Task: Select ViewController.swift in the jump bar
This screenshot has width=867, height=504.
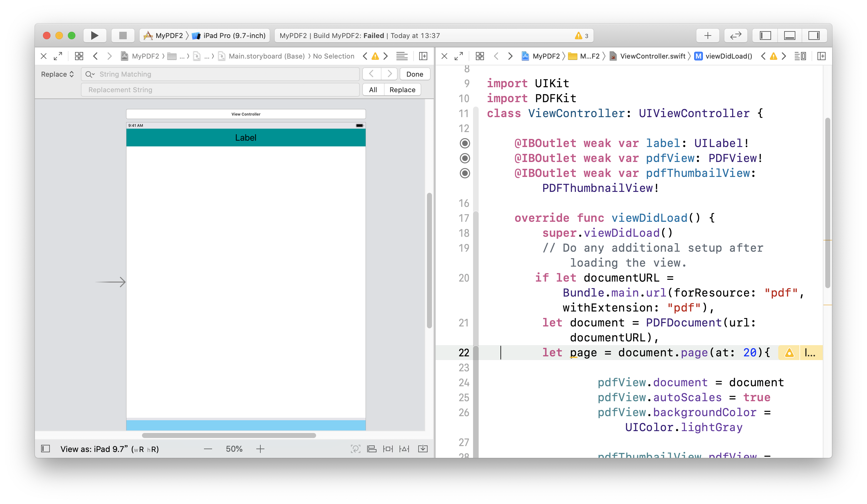Action: [652, 56]
